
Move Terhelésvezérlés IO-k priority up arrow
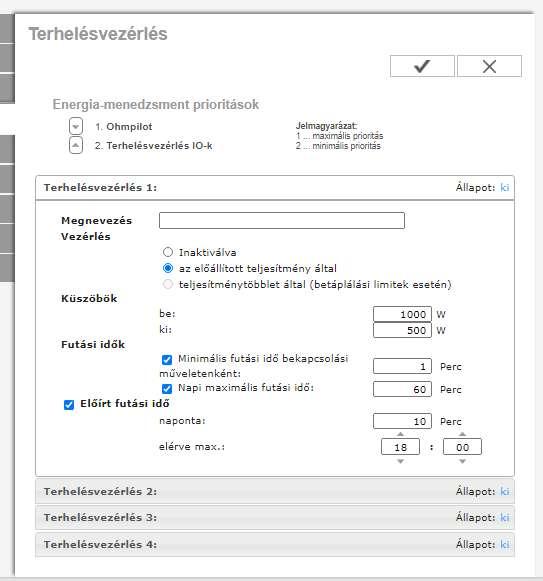[76, 145]
